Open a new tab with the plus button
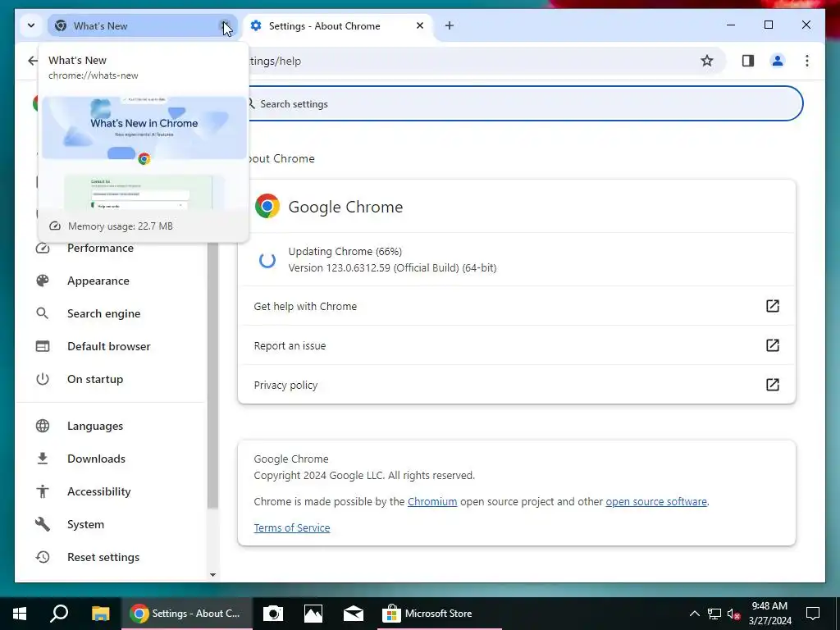840x630 pixels. 450,25
